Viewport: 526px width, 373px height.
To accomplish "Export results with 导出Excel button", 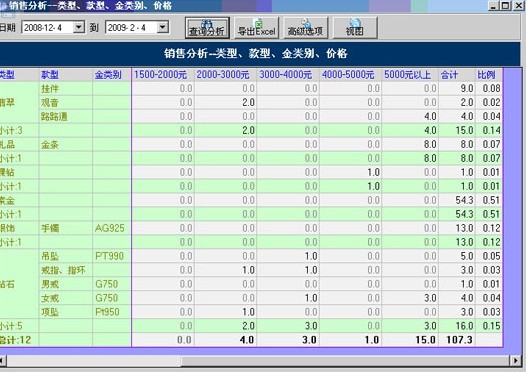I will (x=256, y=28).
